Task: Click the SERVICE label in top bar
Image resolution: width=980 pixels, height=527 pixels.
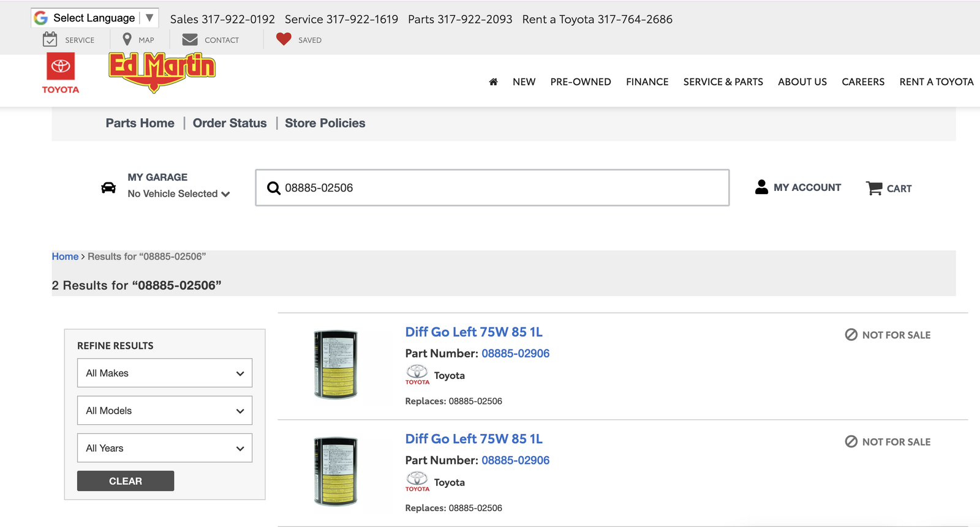Action: tap(80, 40)
